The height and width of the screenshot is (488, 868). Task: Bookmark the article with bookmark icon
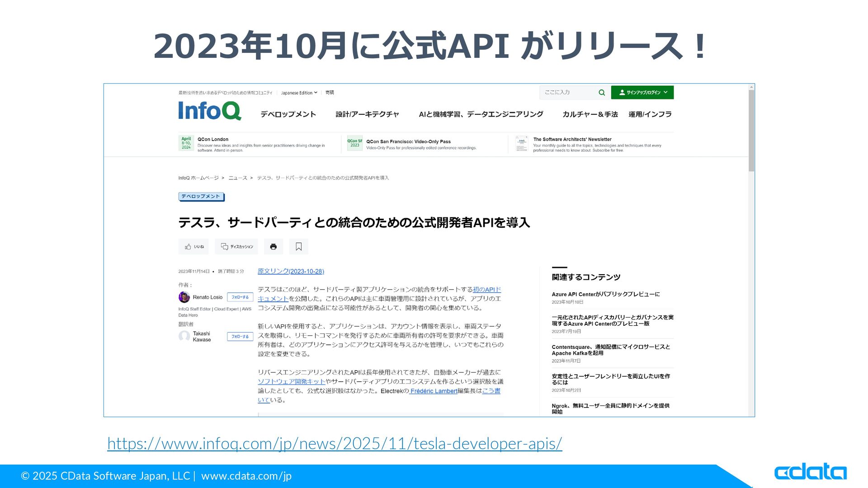[x=299, y=247]
